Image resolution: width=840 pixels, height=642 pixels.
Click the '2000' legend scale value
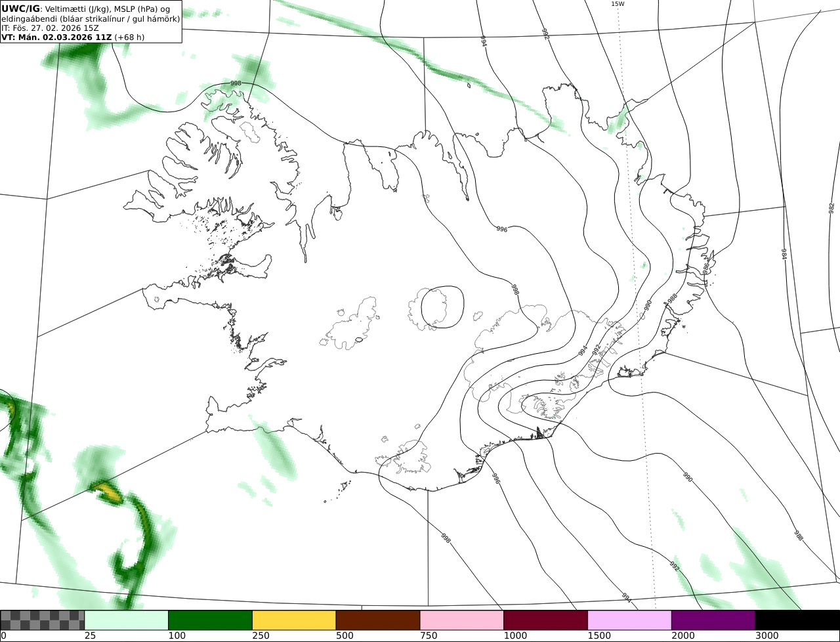(x=683, y=636)
